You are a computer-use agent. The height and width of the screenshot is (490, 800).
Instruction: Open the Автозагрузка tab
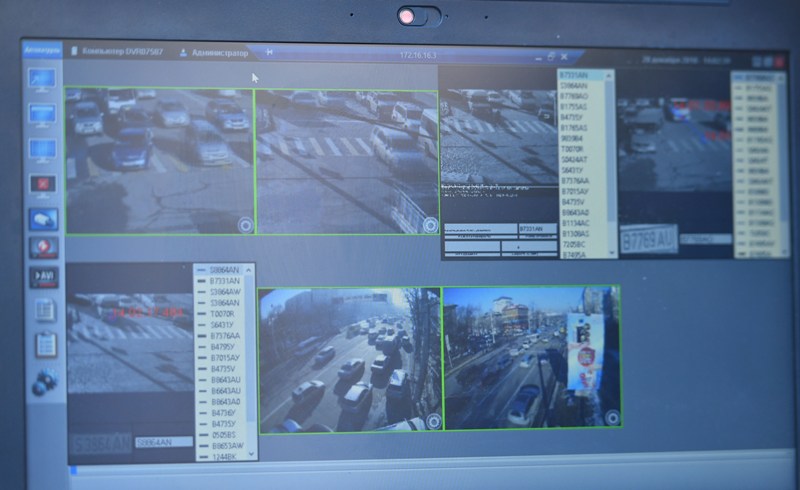pyautogui.click(x=43, y=48)
